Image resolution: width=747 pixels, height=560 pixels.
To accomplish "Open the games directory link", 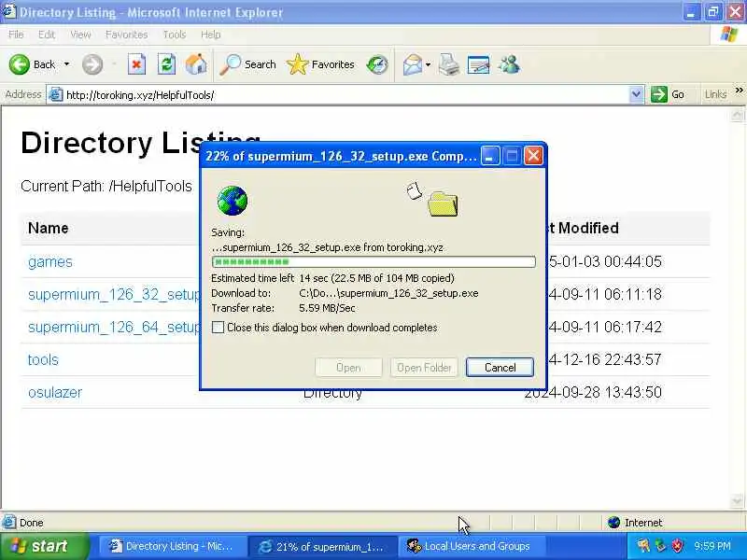I will 50,262.
